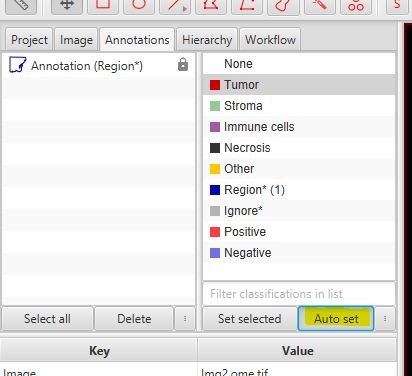The height and width of the screenshot is (376, 412).
Task: Select the Line or arrow tool
Action: pos(175,6)
